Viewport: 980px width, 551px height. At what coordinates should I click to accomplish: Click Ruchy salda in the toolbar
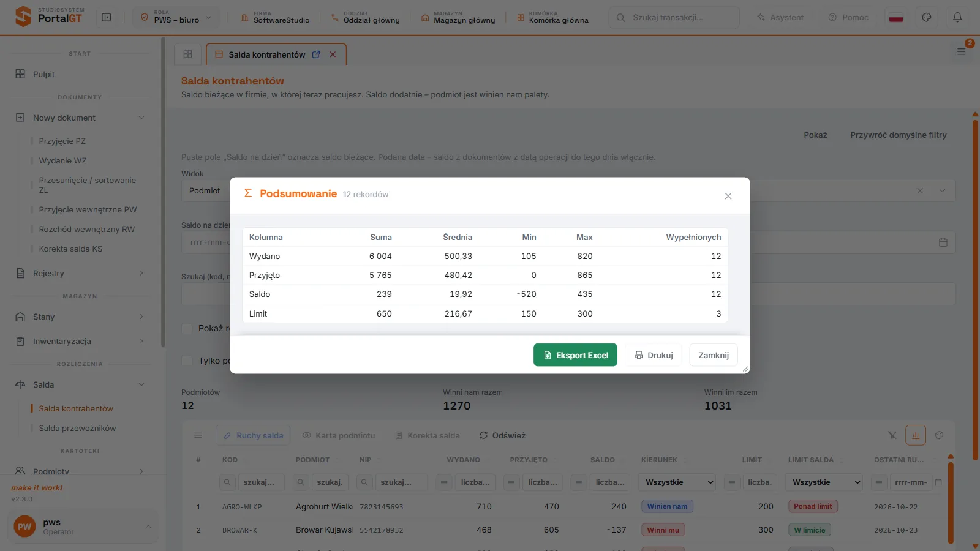pyautogui.click(x=253, y=435)
